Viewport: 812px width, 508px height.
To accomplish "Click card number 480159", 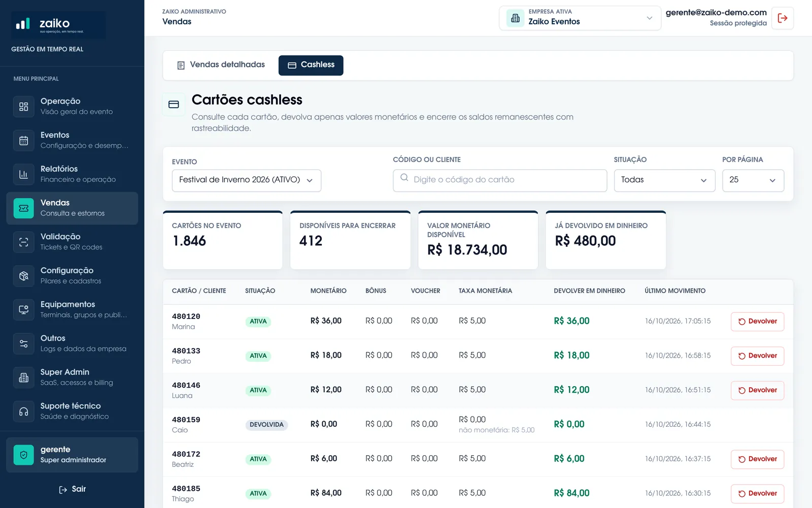I will 186,420.
